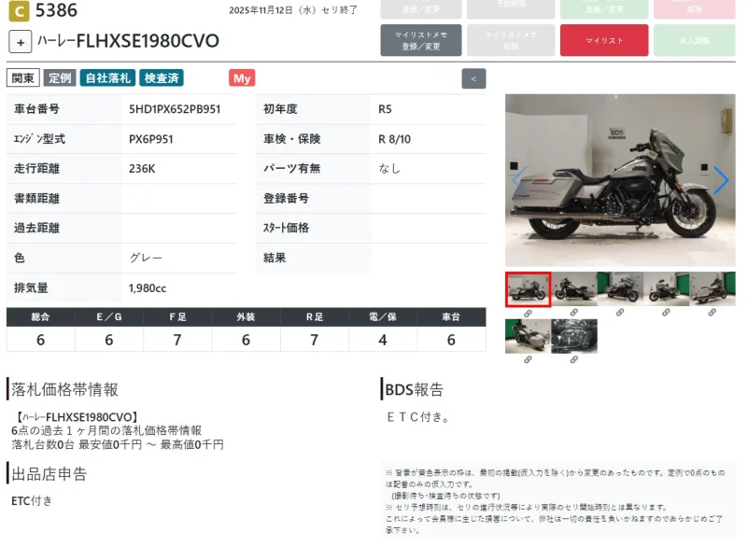Click the 結果 label
The width and height of the screenshot is (747, 560).
pos(275,258)
